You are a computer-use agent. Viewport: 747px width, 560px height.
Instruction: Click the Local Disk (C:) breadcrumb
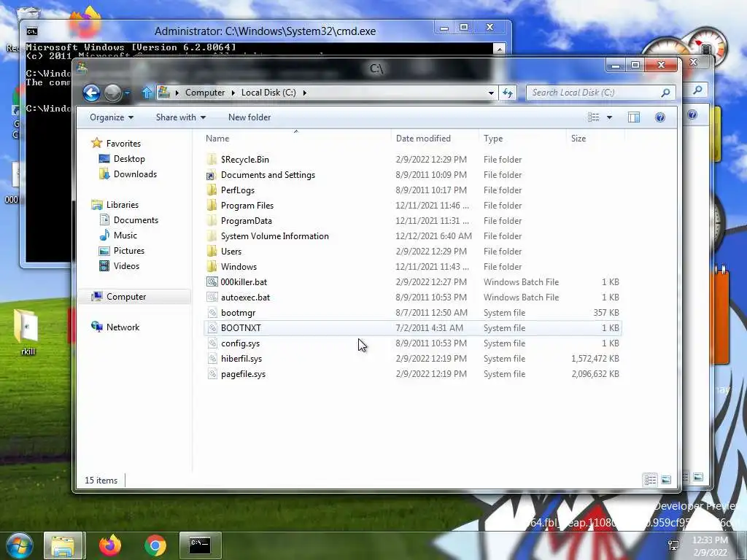pyautogui.click(x=268, y=93)
